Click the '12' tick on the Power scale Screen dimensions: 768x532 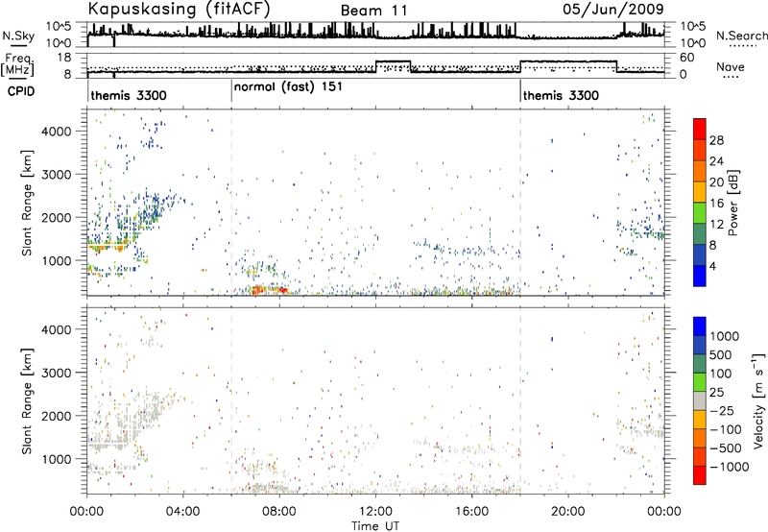coord(716,225)
